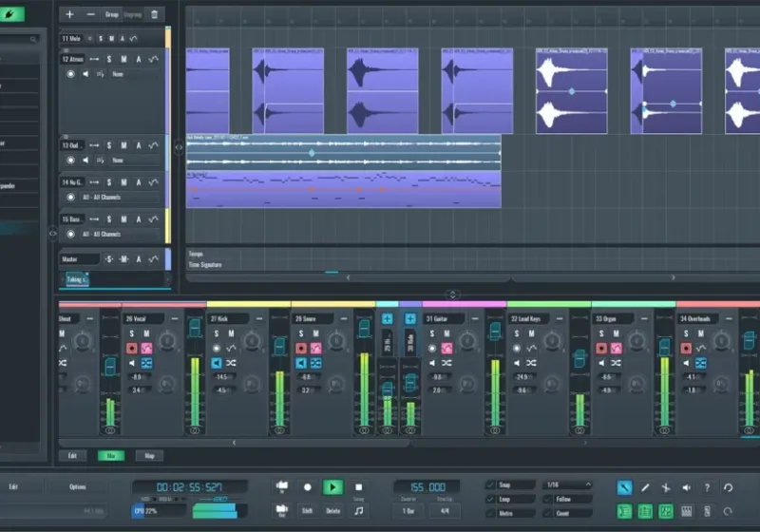Image resolution: width=760 pixels, height=532 pixels.
Task: Mute the 13 Oud track
Action: [x=124, y=145]
